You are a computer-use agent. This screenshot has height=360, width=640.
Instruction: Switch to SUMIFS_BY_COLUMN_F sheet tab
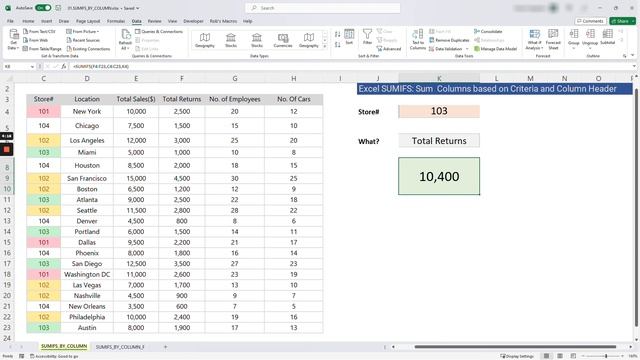[120, 347]
